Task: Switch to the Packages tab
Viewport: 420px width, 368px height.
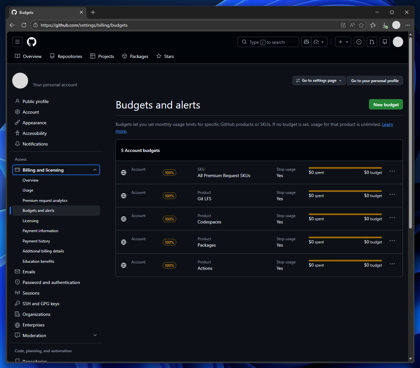Action: pos(135,56)
